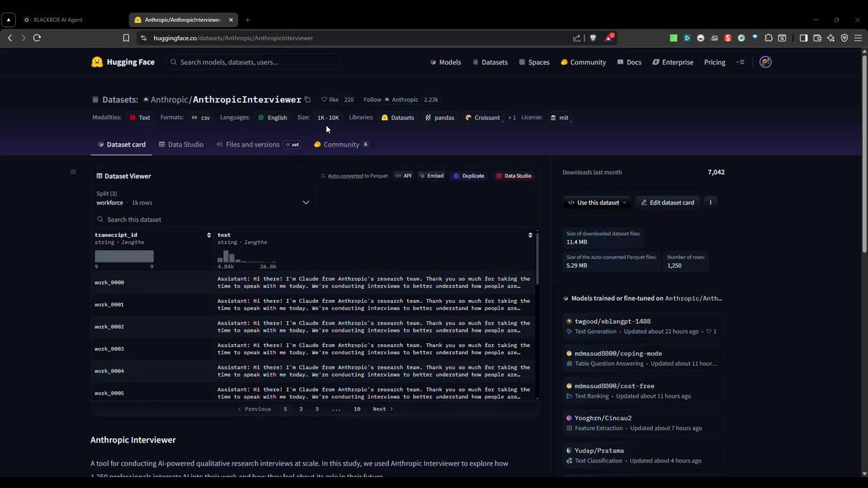
Task: Open the user profile avatar
Action: point(765,62)
